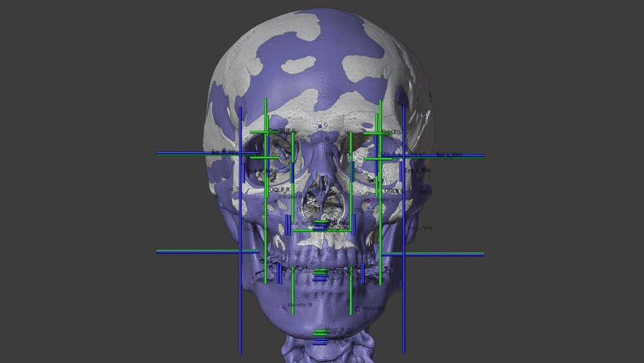Screen dimensions: 644x363
Task: Click the Orb_Z_23 landmark label
Action: point(363,210)
